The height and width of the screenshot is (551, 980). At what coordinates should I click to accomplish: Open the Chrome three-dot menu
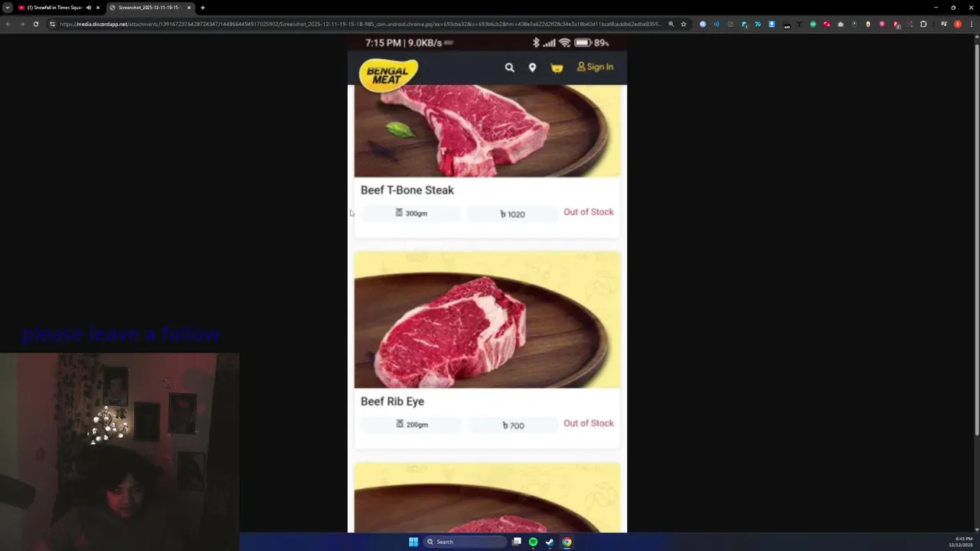972,24
